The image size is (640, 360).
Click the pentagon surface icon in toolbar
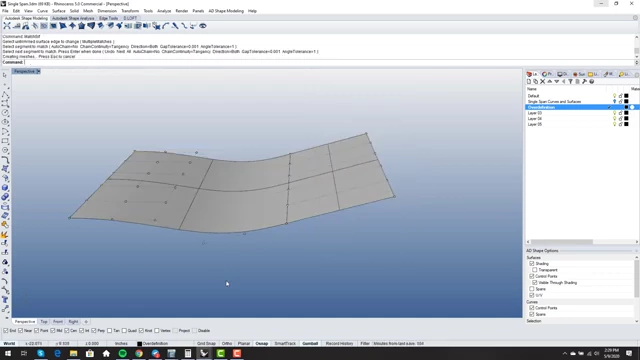[81, 26]
